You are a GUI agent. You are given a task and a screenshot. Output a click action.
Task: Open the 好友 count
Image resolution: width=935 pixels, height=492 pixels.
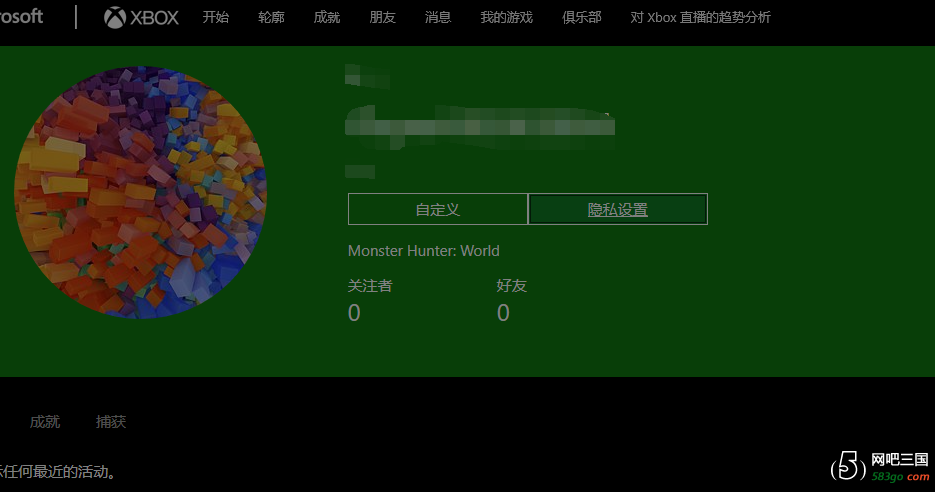tap(503, 312)
